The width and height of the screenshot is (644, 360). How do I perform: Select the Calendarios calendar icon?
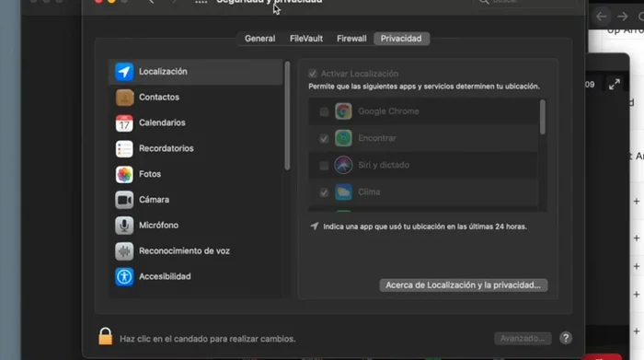click(124, 122)
